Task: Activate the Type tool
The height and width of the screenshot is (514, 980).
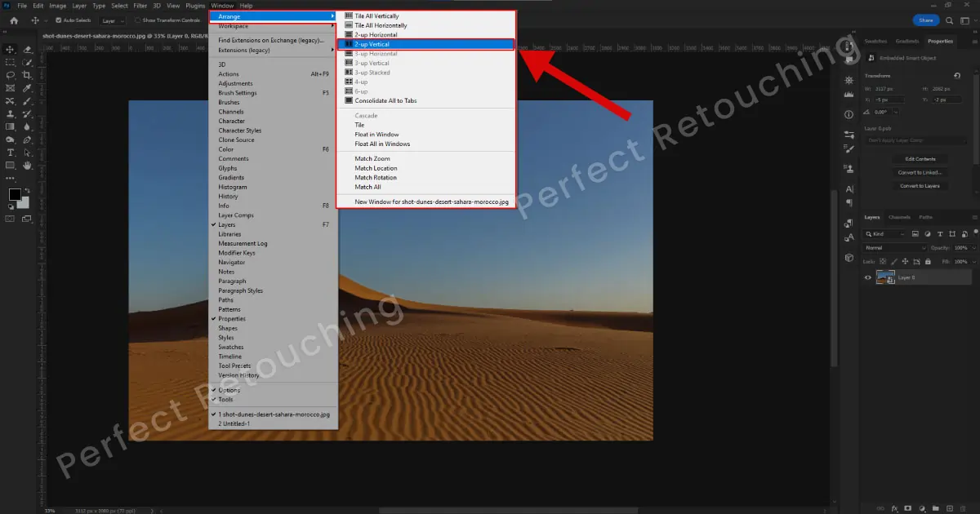Action: 11,152
